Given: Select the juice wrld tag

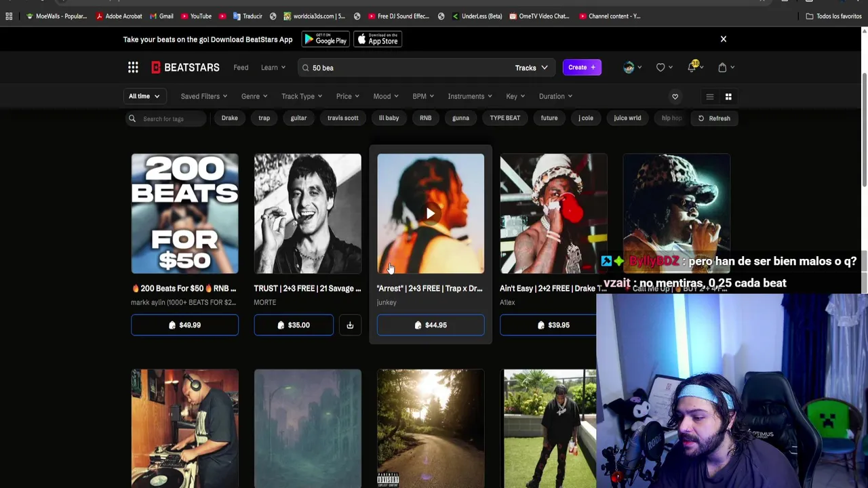Looking at the screenshot, I should 627,118.
